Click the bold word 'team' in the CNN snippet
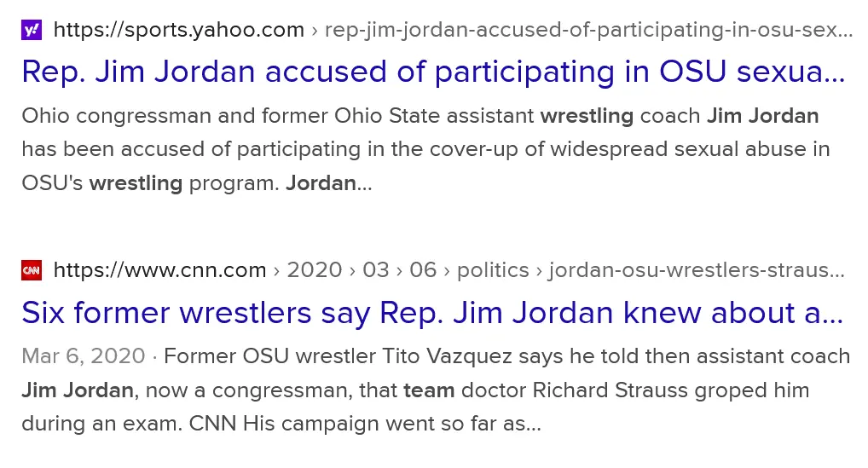Viewport: 868px width, 468px height. [429, 391]
